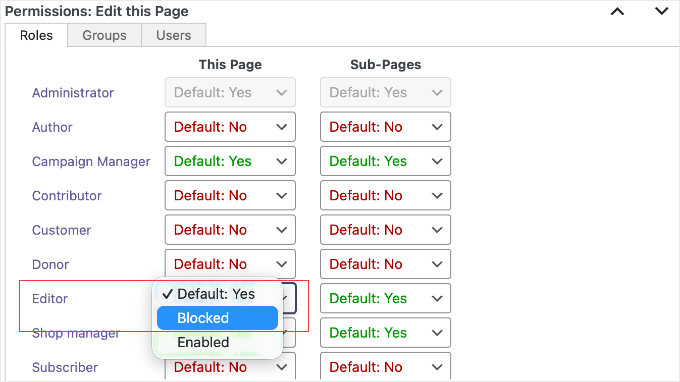680x382 pixels.
Task: Open Contributor This Page dropdown
Action: tap(230, 195)
